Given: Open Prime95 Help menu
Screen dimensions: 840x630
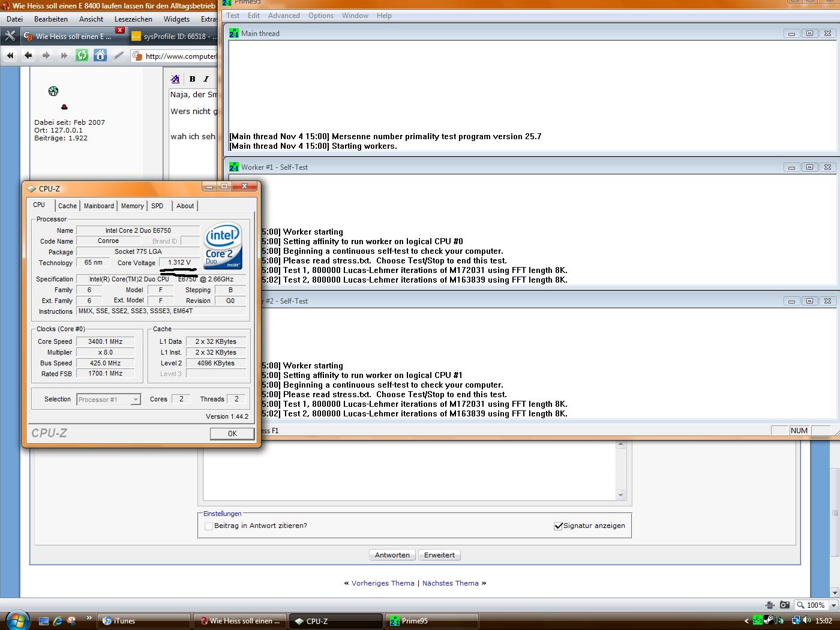Looking at the screenshot, I should [384, 16].
